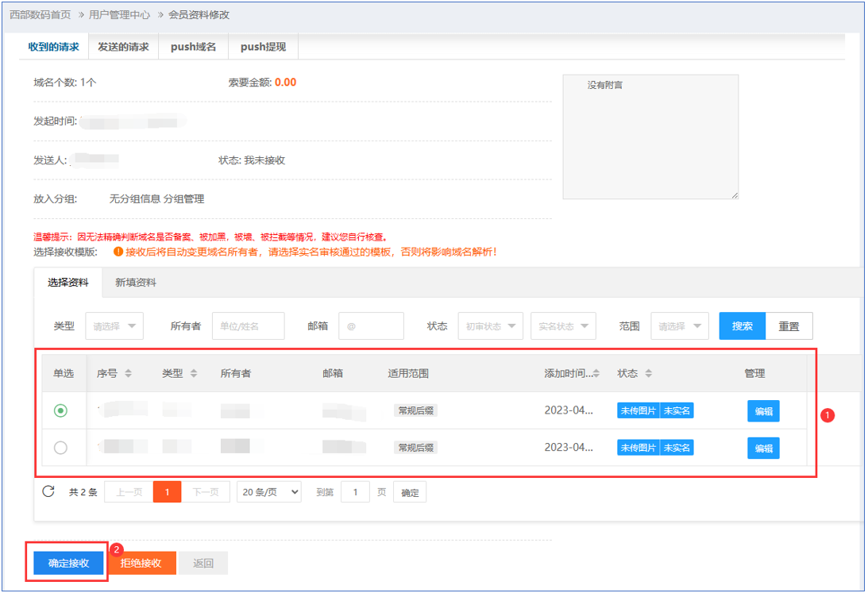Click the 确定接收 button
The height and width of the screenshot is (593, 868).
[68, 563]
